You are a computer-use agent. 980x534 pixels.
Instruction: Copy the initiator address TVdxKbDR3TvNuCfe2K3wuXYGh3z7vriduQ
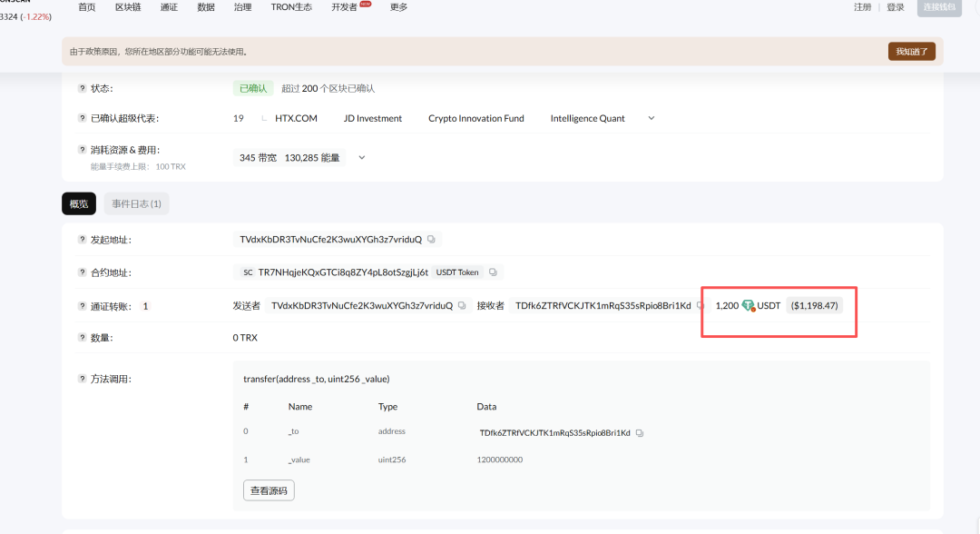click(431, 240)
